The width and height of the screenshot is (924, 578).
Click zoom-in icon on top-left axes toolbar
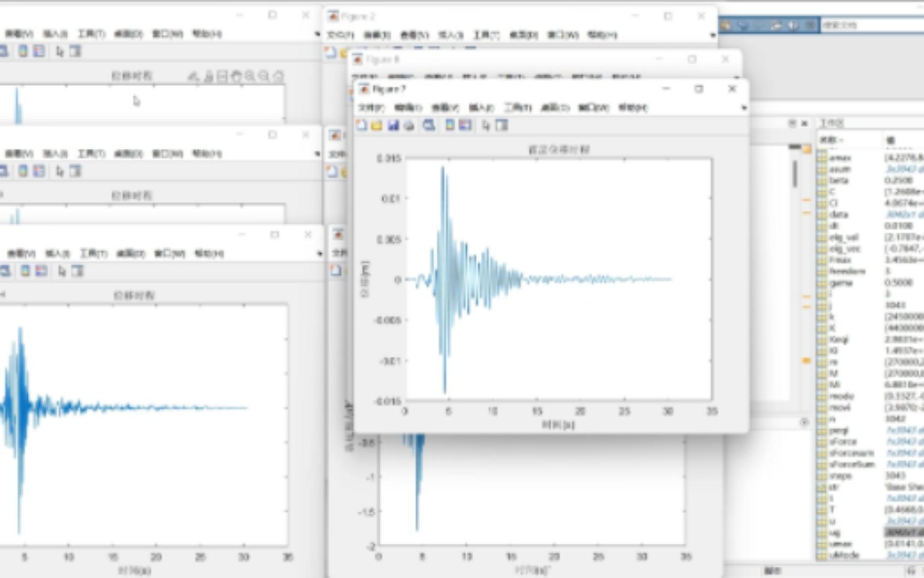point(250,77)
